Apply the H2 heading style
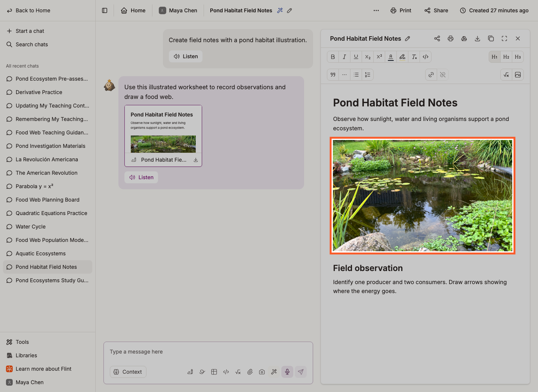Image resolution: width=538 pixels, height=392 pixels. click(x=506, y=57)
